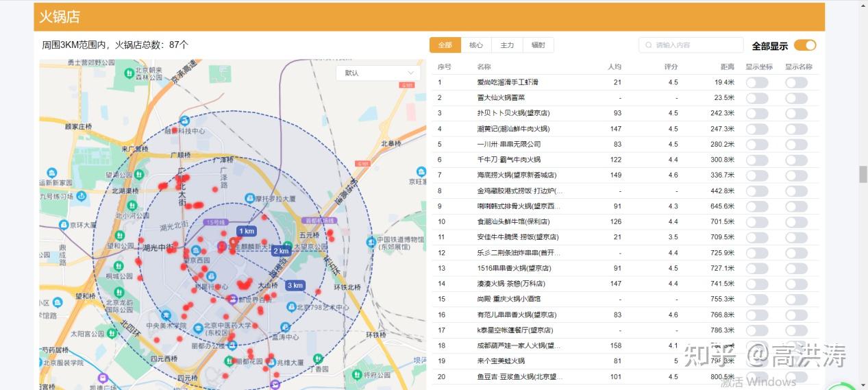Toggle 显示坐标 for 千牛刀·霸气牛肉火锅
Screen dimensions: 868x390
point(757,160)
